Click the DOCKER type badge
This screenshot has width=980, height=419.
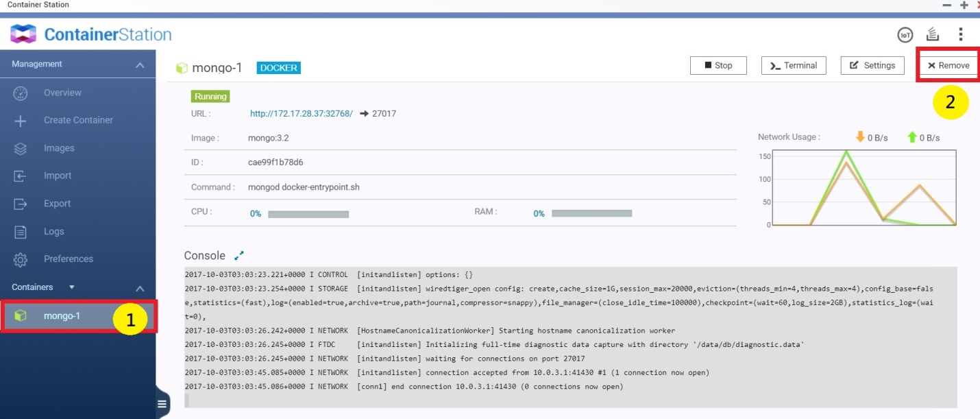(x=278, y=68)
